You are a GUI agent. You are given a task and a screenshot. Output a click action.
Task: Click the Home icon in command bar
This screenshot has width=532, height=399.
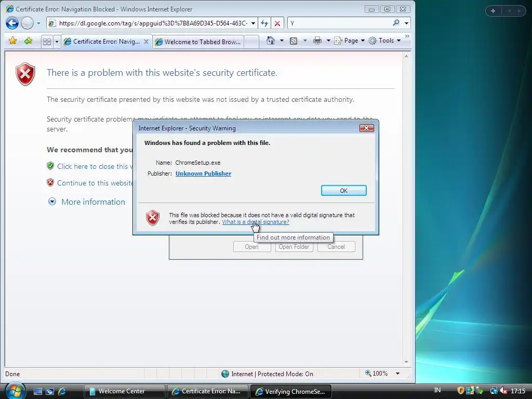[270, 41]
